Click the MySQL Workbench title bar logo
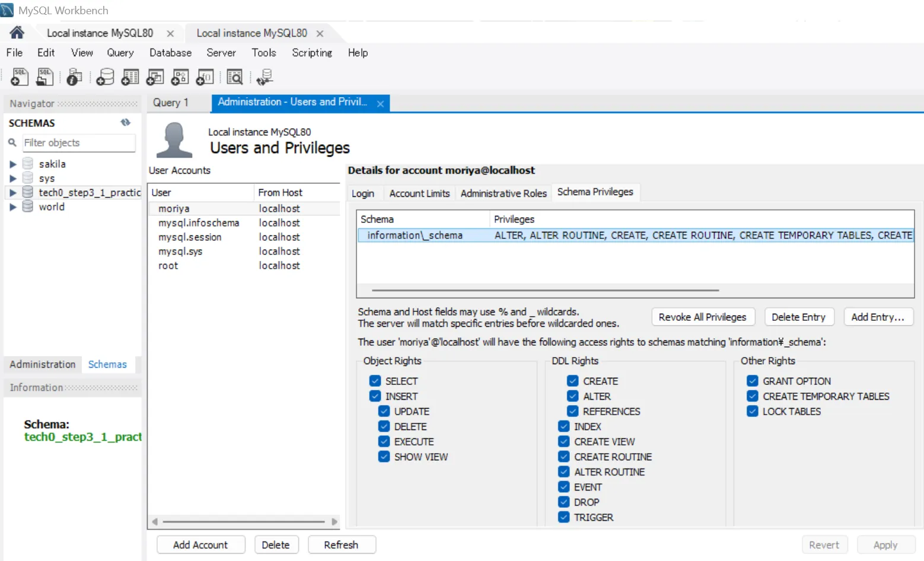The height and width of the screenshot is (561, 924). 7,10
